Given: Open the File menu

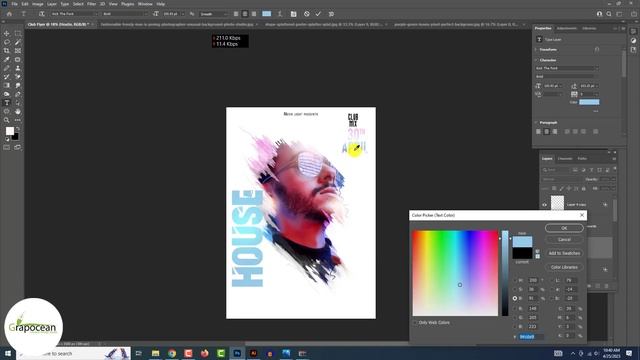Looking at the screenshot, I should [14, 4].
